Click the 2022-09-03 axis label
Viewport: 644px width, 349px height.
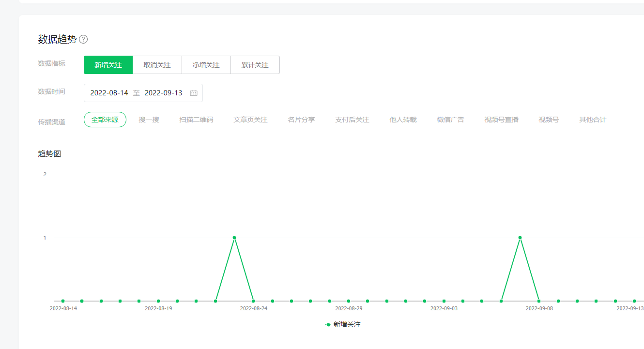[x=444, y=308]
